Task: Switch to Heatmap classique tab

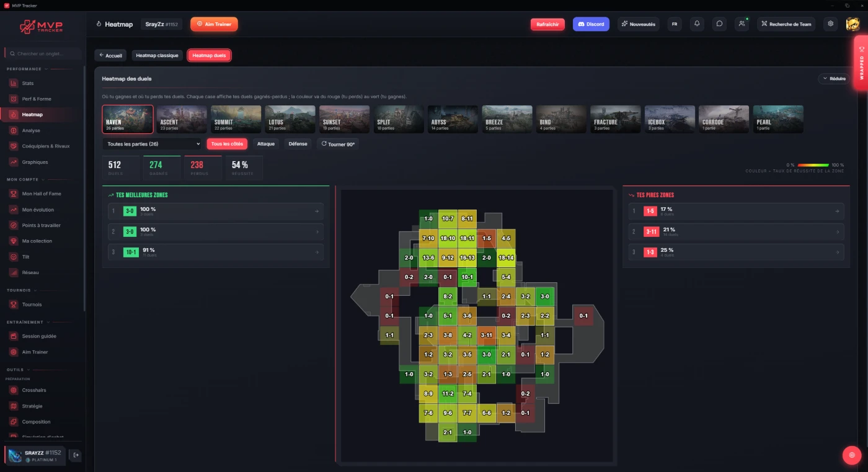Action: [x=157, y=55]
